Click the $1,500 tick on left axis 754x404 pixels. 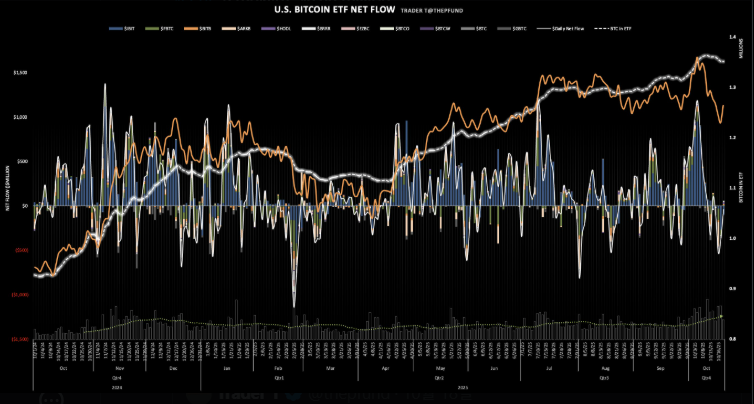(20, 73)
